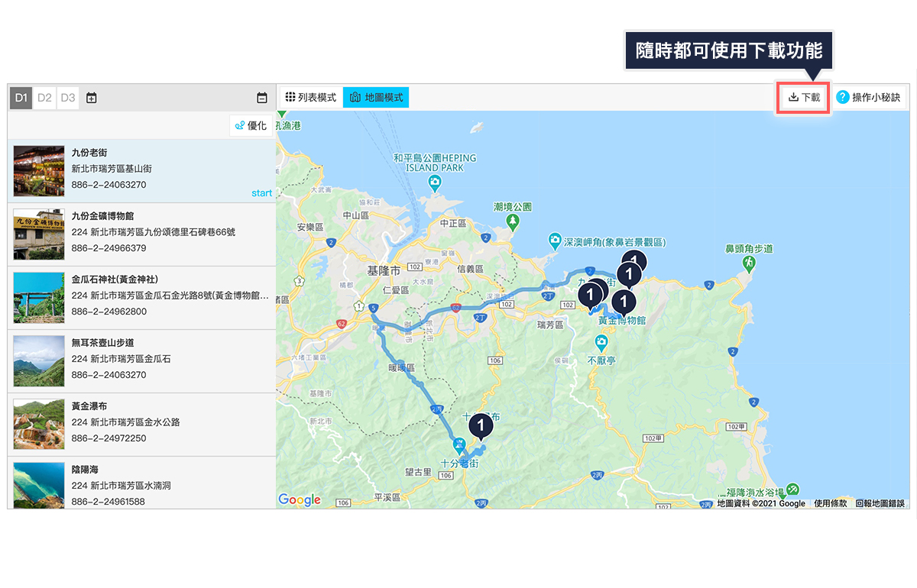This screenshot has width=917, height=588.
Task: Click 安樂區 label on map
Action: pos(311,228)
